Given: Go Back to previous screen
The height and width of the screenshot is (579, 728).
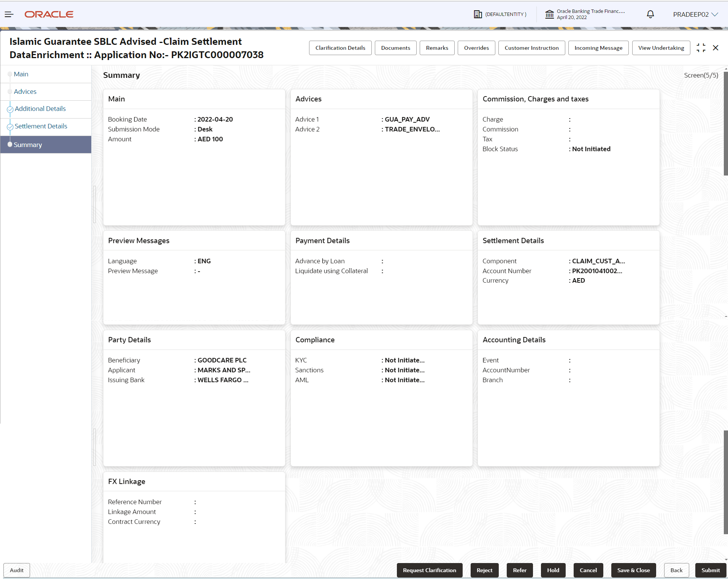Looking at the screenshot, I should pyautogui.click(x=676, y=570).
